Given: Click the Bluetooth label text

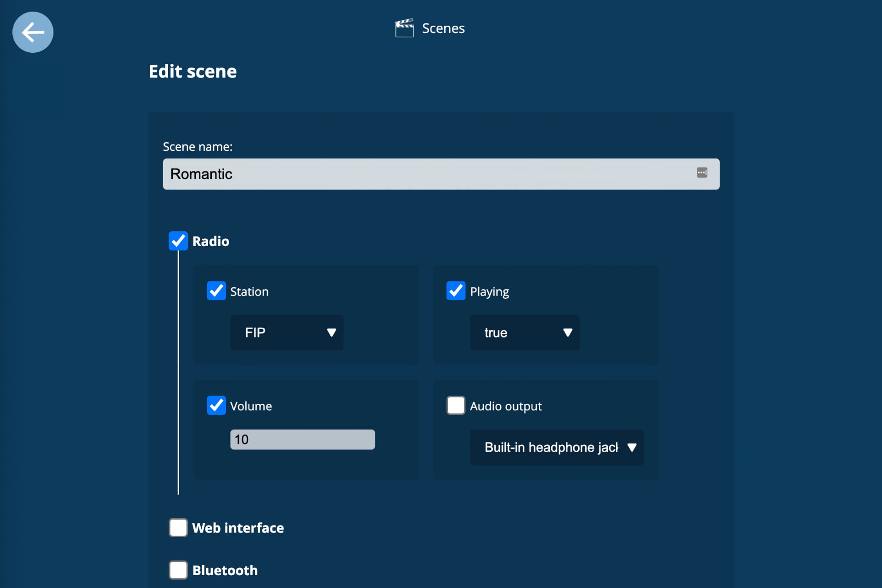Looking at the screenshot, I should pos(225,570).
